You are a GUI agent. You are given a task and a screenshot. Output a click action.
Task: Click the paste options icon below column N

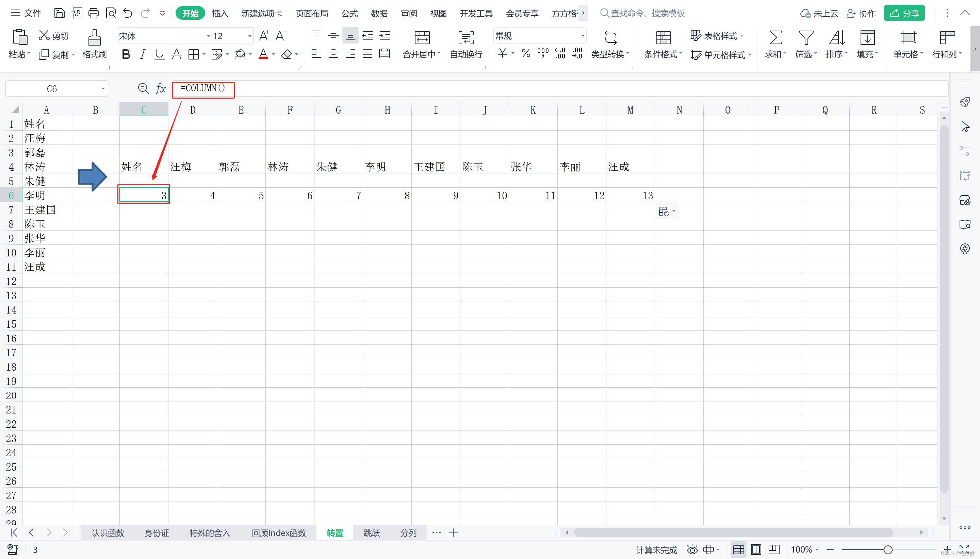[664, 211]
